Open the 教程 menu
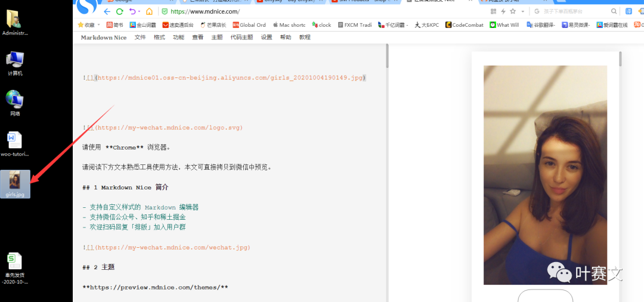 pyautogui.click(x=305, y=38)
